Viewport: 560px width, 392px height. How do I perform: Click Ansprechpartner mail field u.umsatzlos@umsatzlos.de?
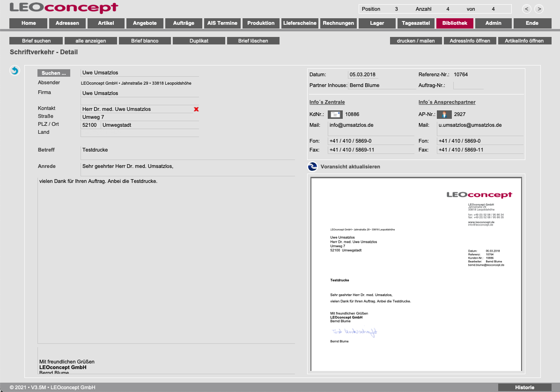pos(480,129)
